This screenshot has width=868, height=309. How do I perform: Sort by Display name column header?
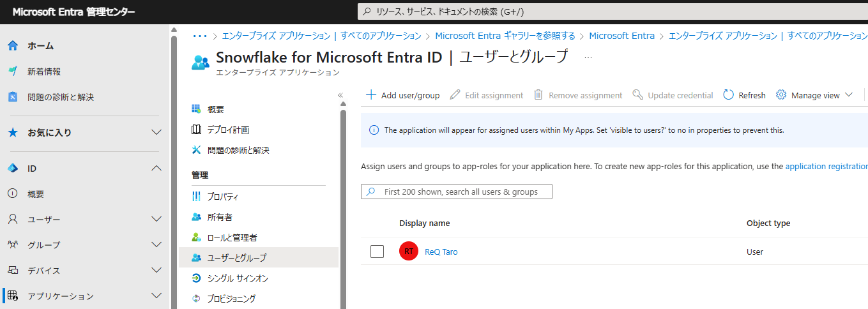[x=425, y=223]
